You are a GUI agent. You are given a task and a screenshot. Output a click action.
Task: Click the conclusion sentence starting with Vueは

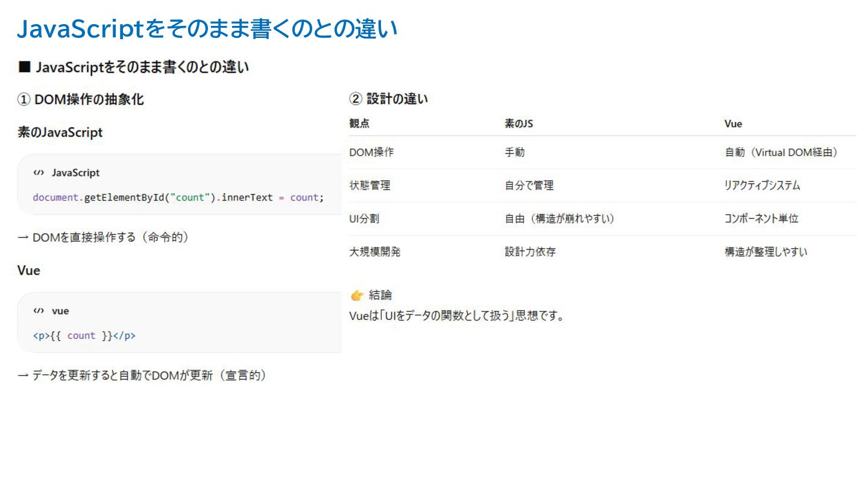coord(457,316)
